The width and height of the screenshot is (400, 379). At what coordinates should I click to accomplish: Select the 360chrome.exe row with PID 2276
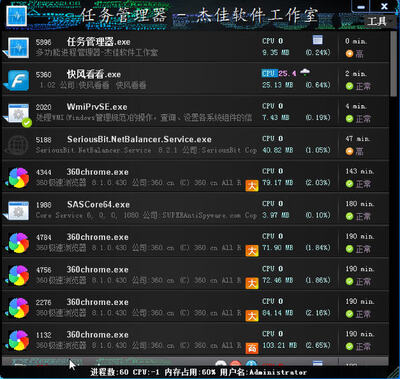pyautogui.click(x=195, y=307)
